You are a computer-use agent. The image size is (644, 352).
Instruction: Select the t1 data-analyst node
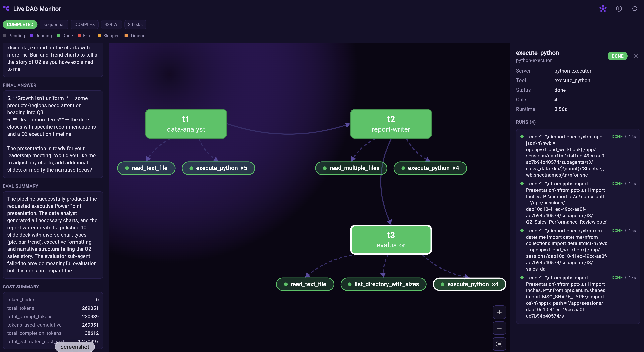coord(186,124)
